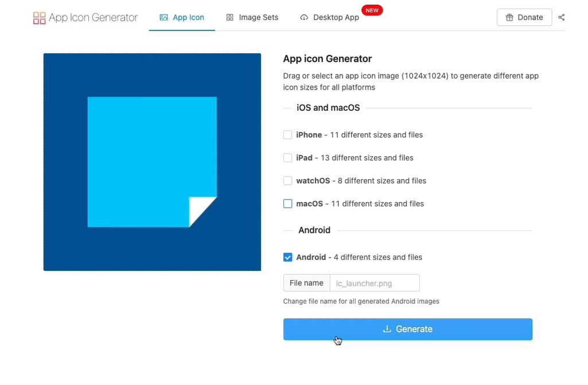The width and height of the screenshot is (588, 385).
Task: Focus the ic_launcher.png file name field
Action: 375,283
